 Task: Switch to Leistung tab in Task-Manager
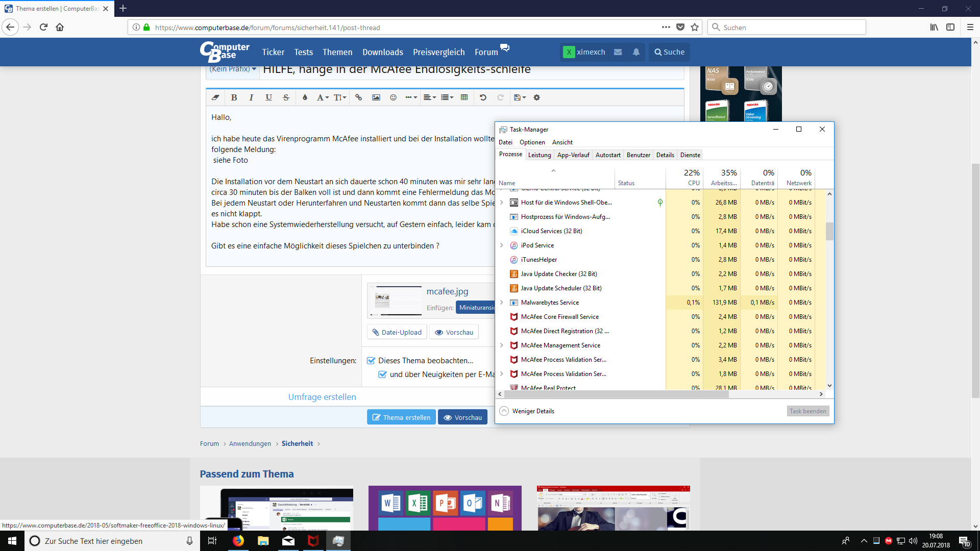click(x=540, y=155)
